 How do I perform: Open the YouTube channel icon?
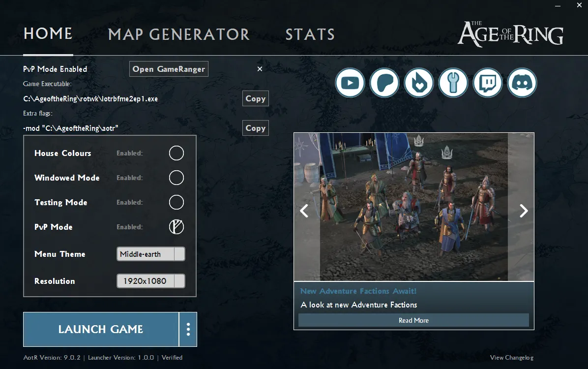350,83
